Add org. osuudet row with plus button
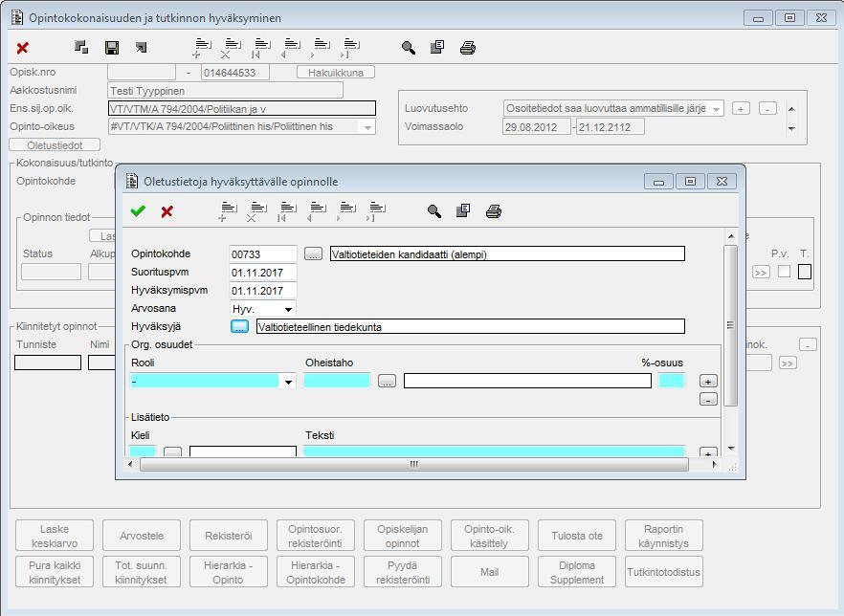Image resolution: width=844 pixels, height=616 pixels. click(708, 381)
